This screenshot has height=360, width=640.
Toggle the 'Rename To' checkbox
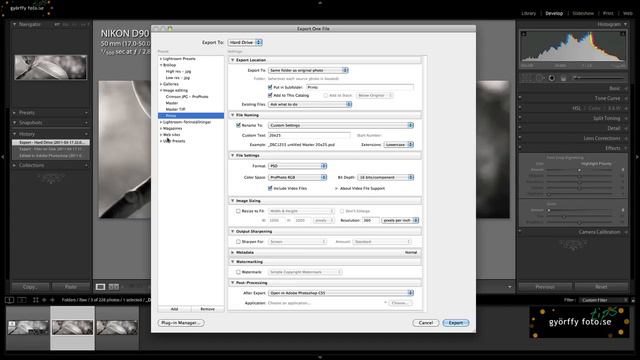click(238, 125)
